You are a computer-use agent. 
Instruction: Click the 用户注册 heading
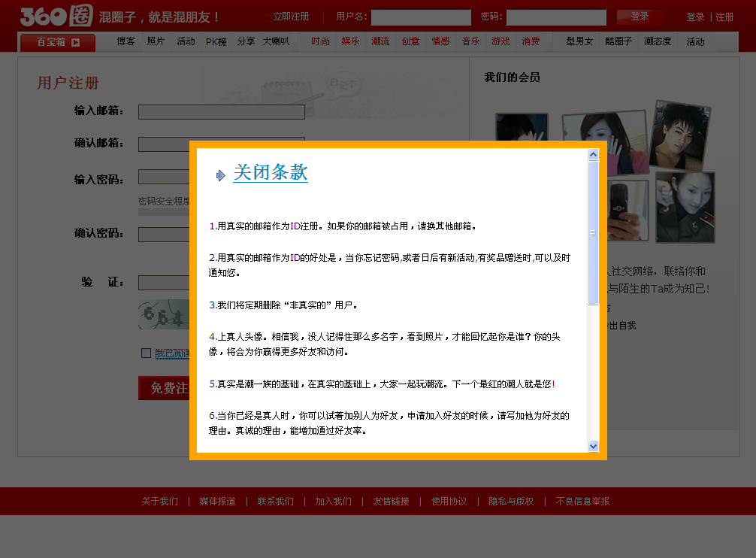68,83
